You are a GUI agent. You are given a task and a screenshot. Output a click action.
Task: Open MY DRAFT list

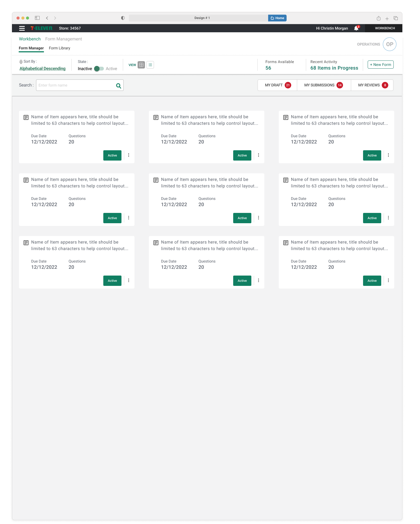[278, 85]
